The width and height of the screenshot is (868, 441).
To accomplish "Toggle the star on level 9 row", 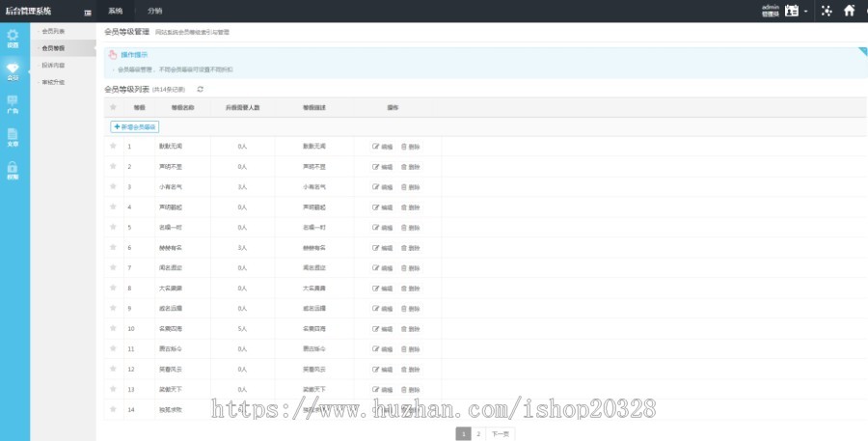I will pyautogui.click(x=113, y=308).
